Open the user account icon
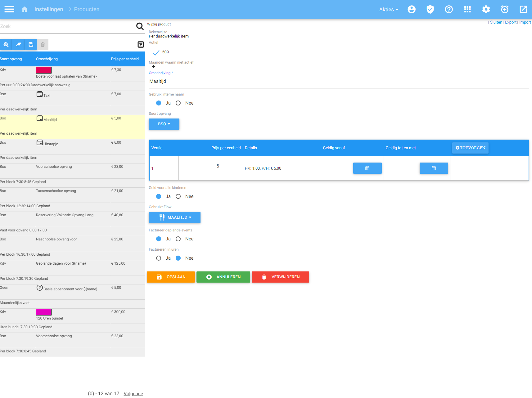 click(412, 9)
